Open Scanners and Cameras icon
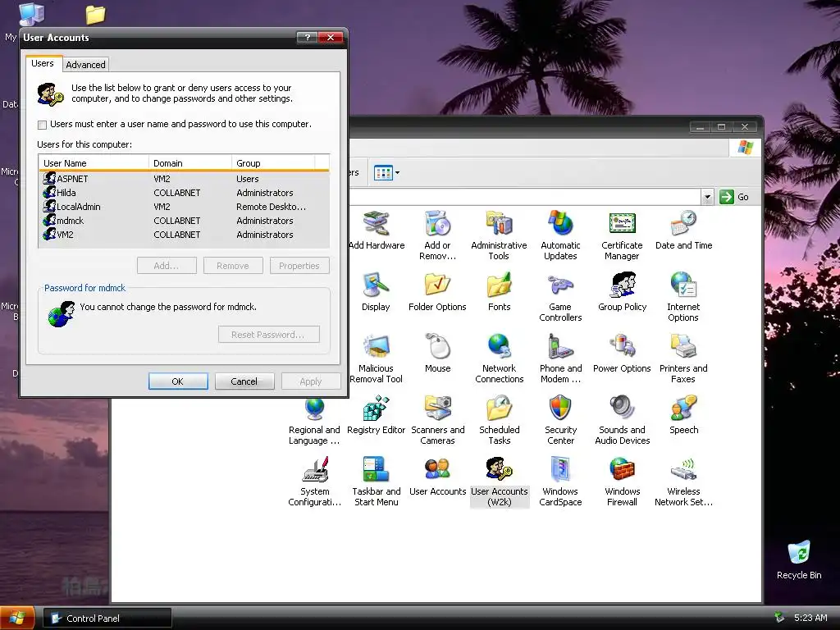 click(x=438, y=421)
